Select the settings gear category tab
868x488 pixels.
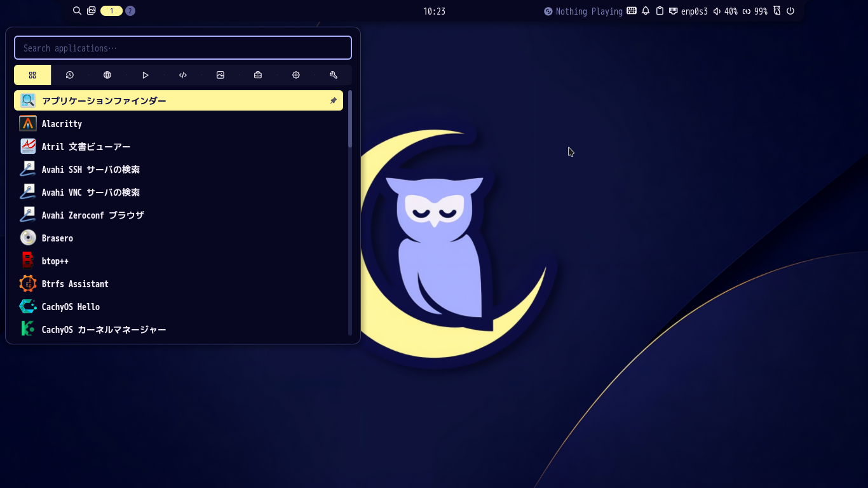pos(296,75)
